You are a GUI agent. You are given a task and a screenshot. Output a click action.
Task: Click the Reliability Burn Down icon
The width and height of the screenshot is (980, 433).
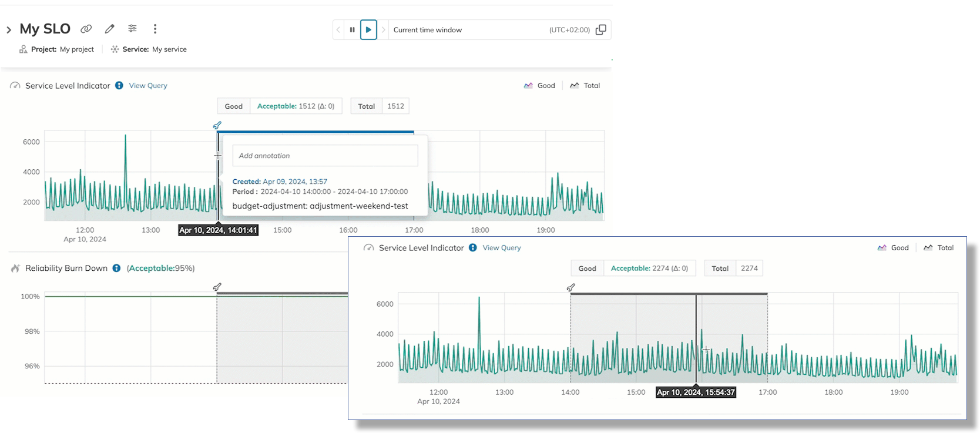coord(15,268)
